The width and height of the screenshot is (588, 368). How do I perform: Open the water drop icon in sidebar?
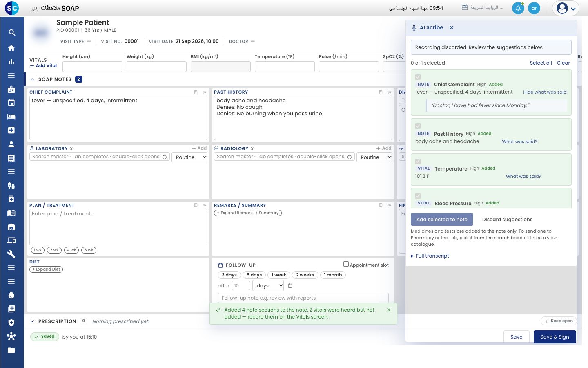[11, 295]
